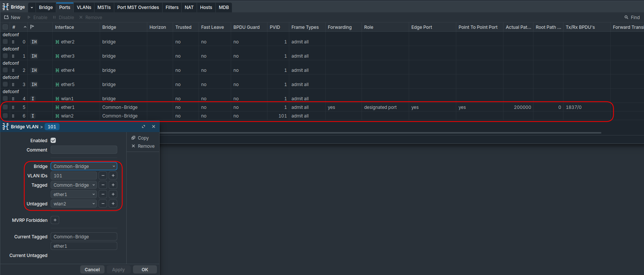The width and height of the screenshot is (644, 275).
Task: Select the ether1 port row checkbox
Action: pos(5,107)
